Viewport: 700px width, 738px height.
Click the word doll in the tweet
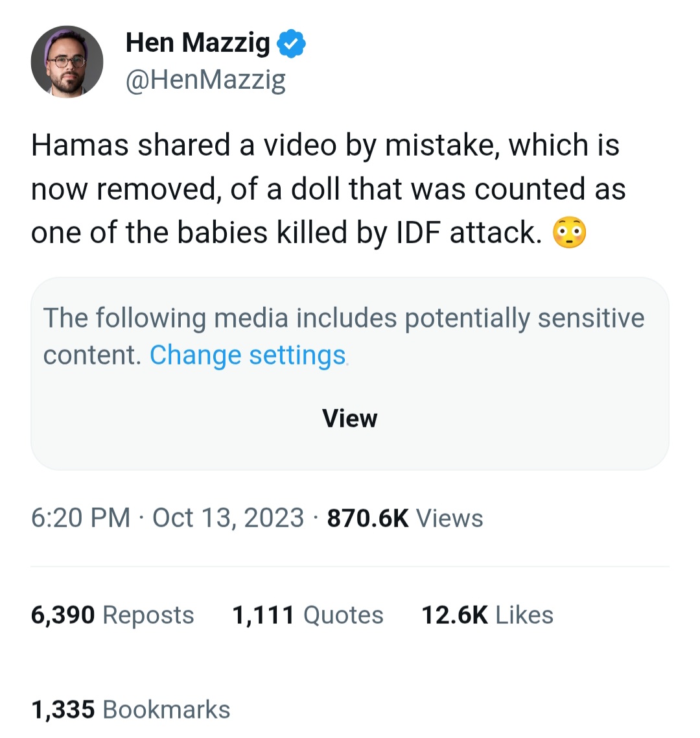[x=316, y=189]
